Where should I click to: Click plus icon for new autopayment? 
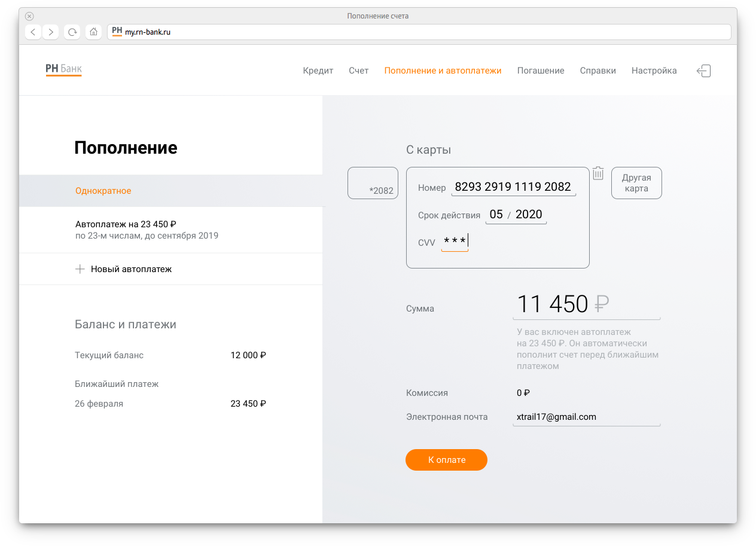[x=80, y=269]
